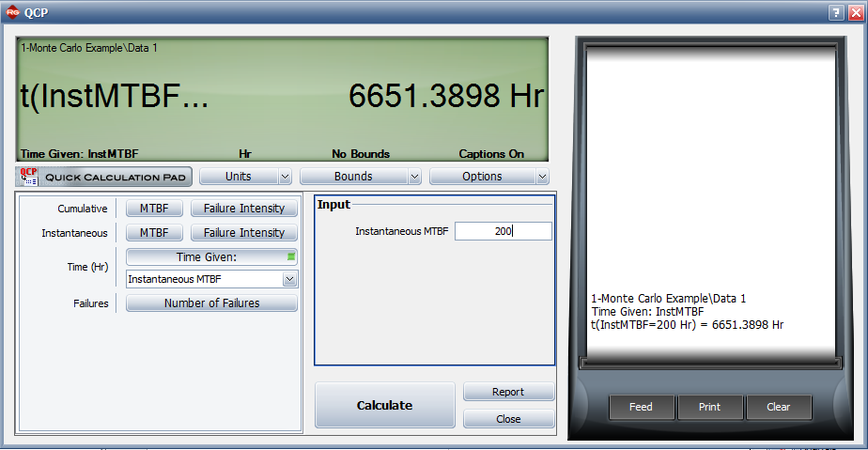Choose the Time Given calculation button

click(212, 257)
